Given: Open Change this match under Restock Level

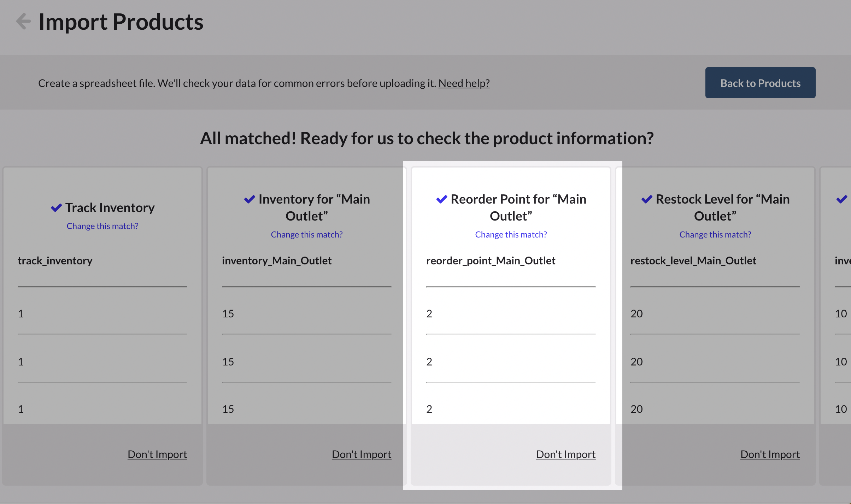Looking at the screenshot, I should tap(715, 234).
